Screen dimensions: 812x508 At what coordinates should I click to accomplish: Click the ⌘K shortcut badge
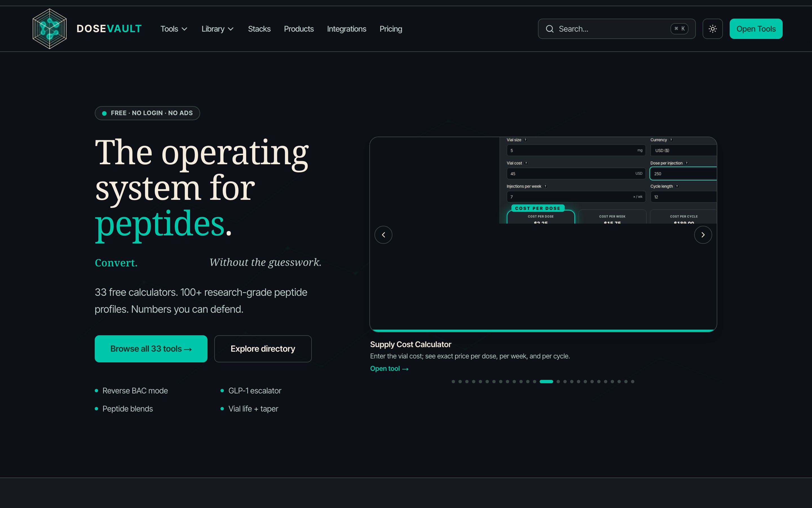point(679,29)
